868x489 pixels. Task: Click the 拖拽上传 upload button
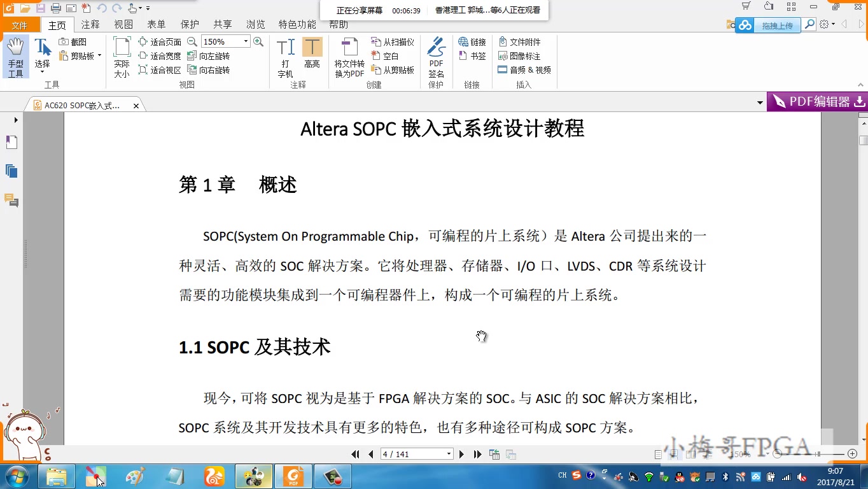coord(767,25)
